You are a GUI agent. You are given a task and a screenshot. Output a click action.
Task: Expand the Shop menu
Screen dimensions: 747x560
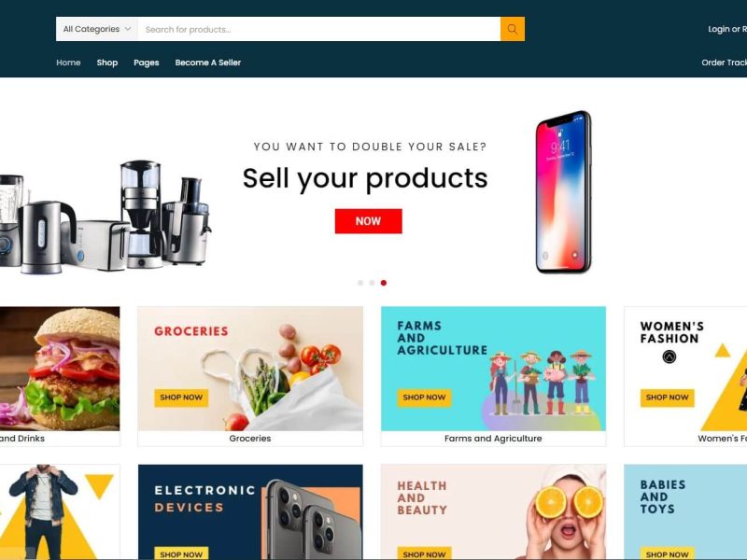107,63
